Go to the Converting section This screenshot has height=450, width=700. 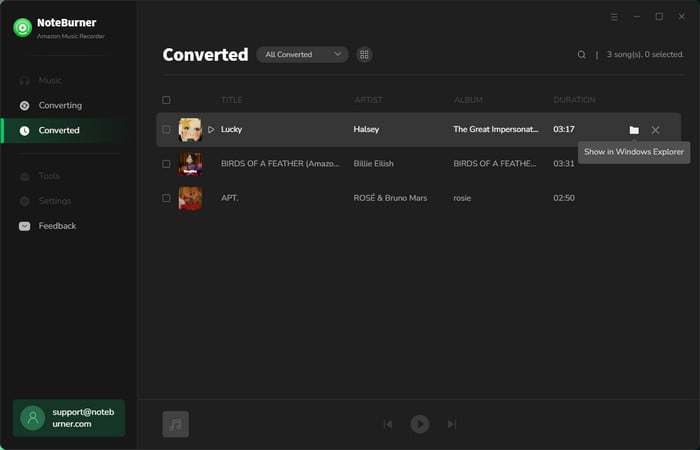(60, 105)
